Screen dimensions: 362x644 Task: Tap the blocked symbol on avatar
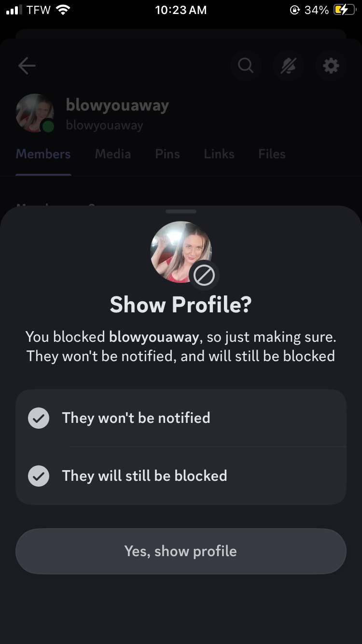point(204,276)
